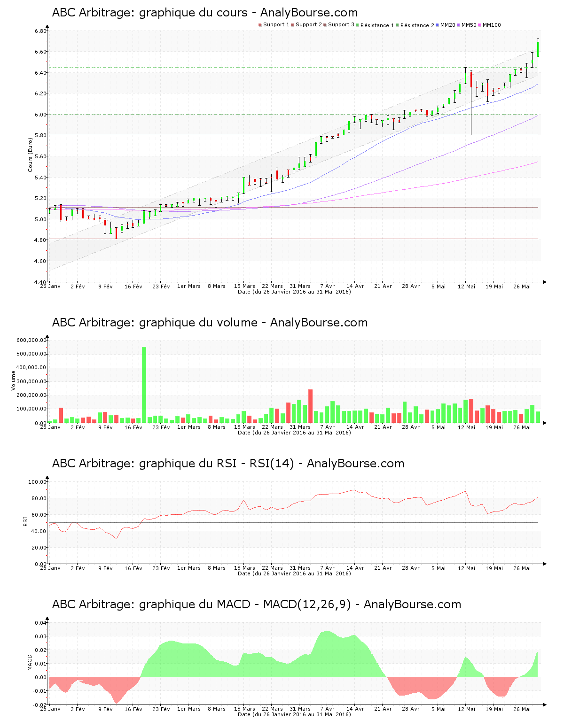Select the MM100 legend item
The image size is (564, 728).
[x=491, y=25]
